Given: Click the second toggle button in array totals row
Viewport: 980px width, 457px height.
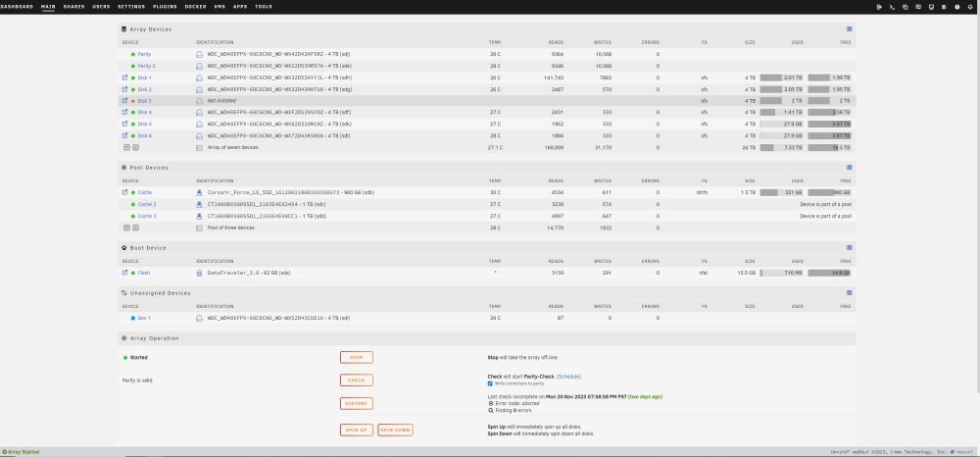Looking at the screenshot, I should point(135,147).
